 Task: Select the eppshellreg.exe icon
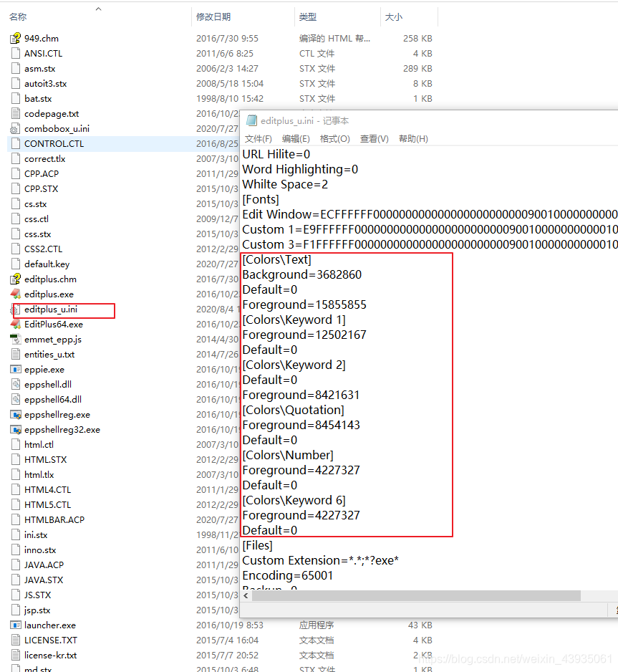click(x=16, y=414)
